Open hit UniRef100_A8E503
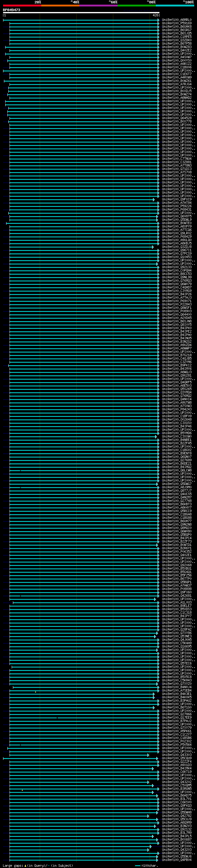The width and height of the screenshot is (197, 868). (x=176, y=386)
